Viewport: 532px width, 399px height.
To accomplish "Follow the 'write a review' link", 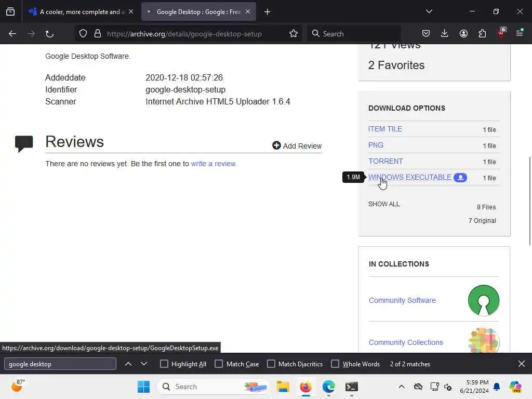I will tap(214, 164).
